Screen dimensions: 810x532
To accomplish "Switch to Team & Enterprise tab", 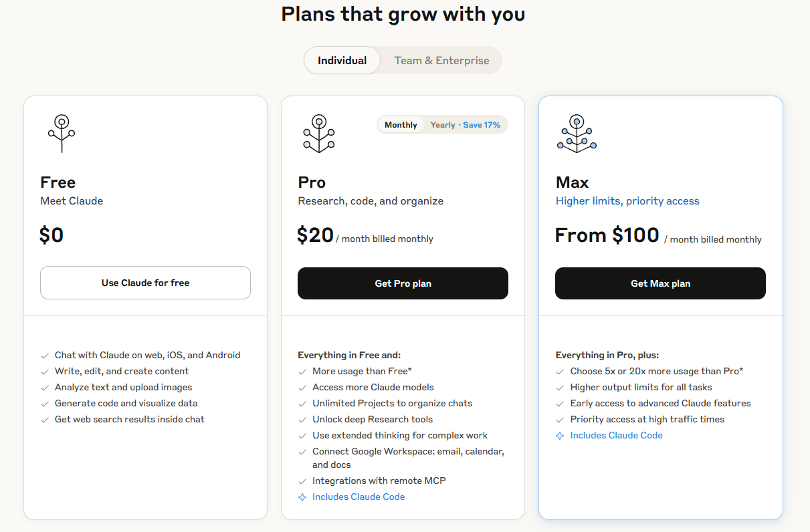I will pyautogui.click(x=441, y=61).
